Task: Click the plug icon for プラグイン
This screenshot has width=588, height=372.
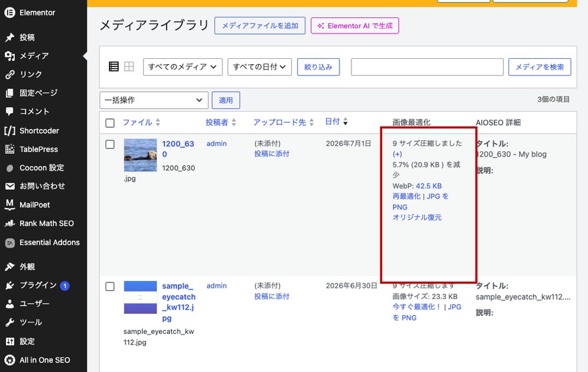Action: coord(10,285)
